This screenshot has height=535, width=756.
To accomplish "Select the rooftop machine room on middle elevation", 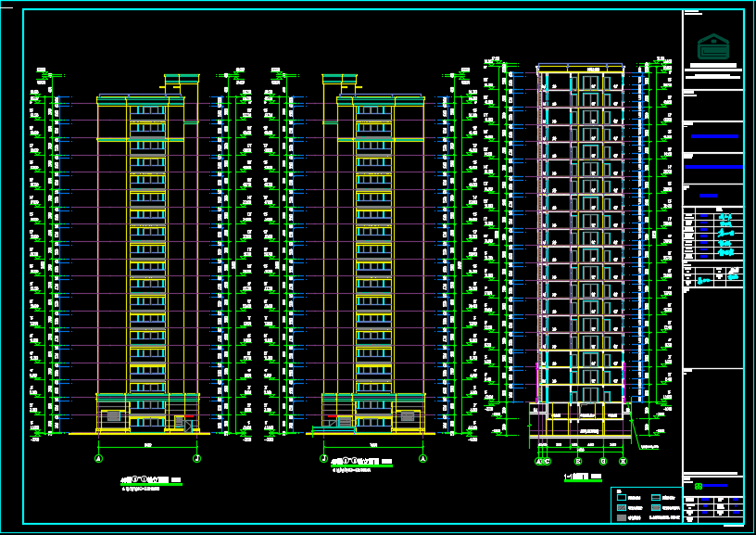I will (x=340, y=84).
